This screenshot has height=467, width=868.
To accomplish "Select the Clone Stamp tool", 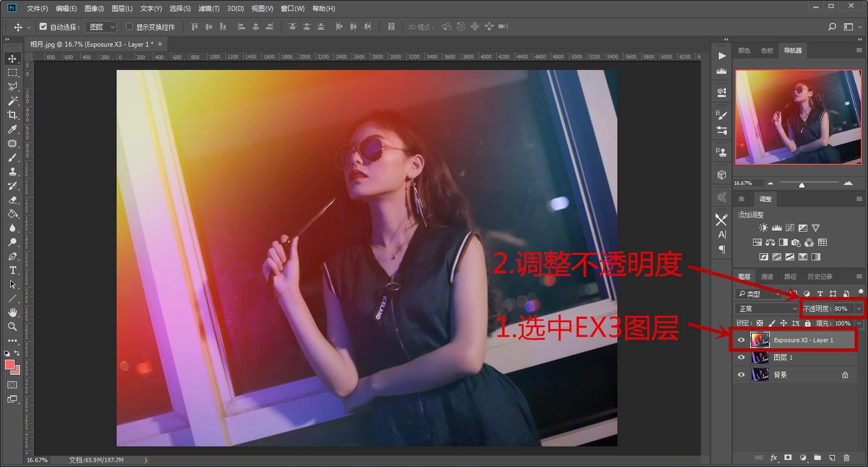I will (12, 171).
